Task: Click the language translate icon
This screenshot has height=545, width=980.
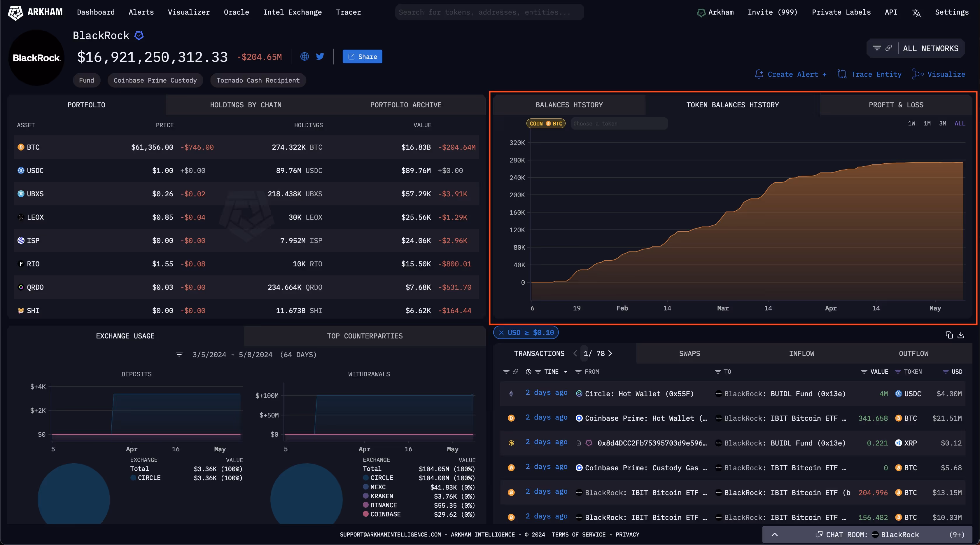Action: (x=916, y=13)
